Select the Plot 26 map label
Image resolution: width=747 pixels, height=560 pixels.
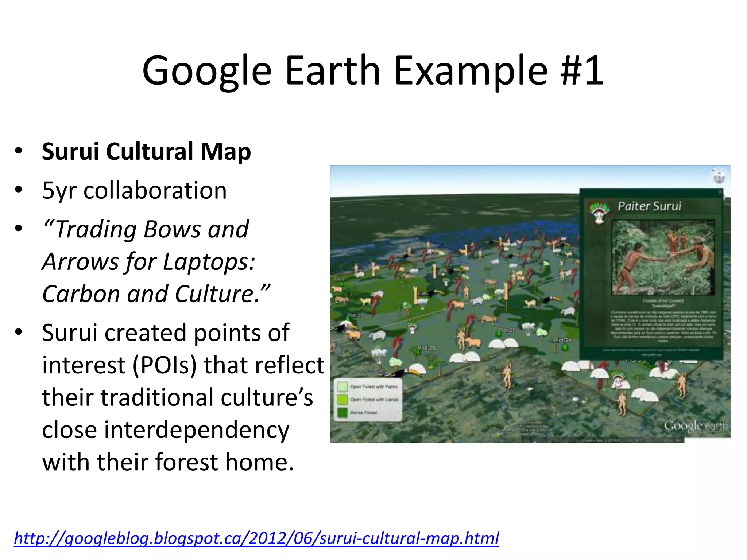pyautogui.click(x=426, y=348)
